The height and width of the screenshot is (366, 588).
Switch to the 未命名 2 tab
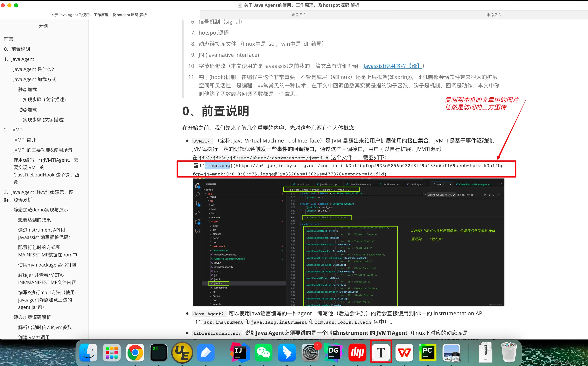[298, 15]
